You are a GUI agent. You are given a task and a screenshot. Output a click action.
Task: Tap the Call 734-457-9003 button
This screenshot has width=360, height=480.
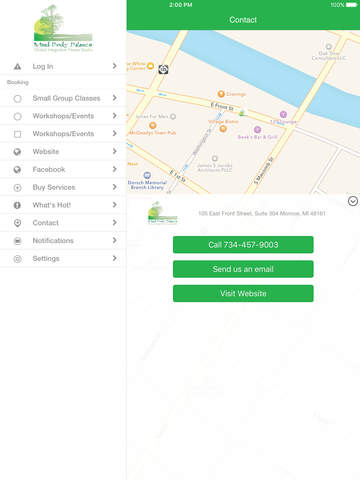tap(243, 245)
